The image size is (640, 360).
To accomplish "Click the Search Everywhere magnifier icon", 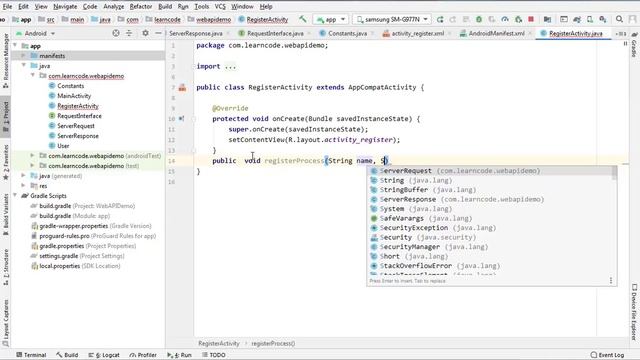I will tap(619, 19).
